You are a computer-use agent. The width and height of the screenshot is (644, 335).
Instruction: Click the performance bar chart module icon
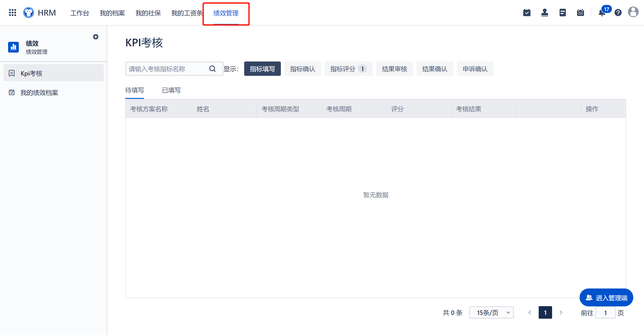(13, 47)
